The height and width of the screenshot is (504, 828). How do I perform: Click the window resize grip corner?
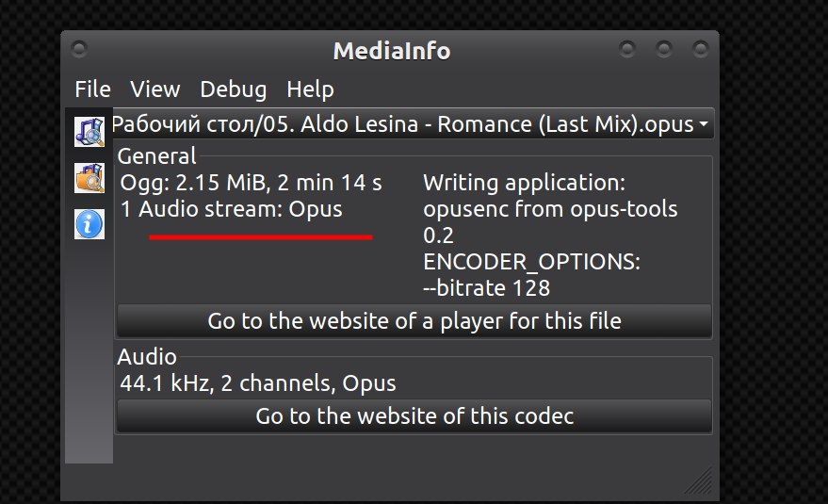tap(699, 480)
